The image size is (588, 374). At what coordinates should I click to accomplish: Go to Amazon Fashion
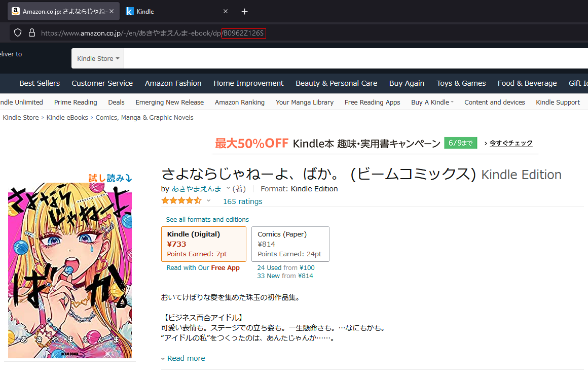[x=173, y=83]
